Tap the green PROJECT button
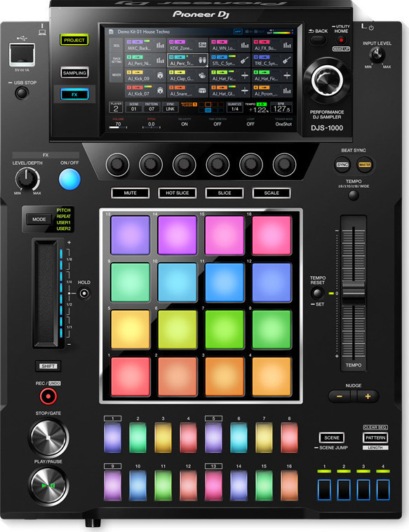The image size is (409, 532). point(74,40)
